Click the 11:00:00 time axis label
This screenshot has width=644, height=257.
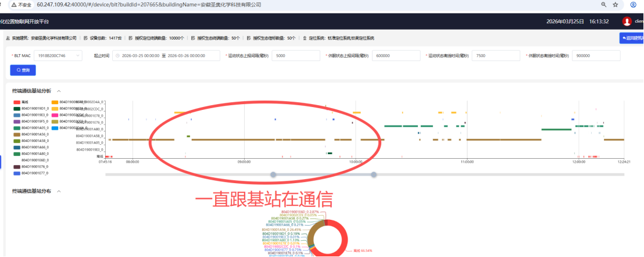click(x=467, y=162)
